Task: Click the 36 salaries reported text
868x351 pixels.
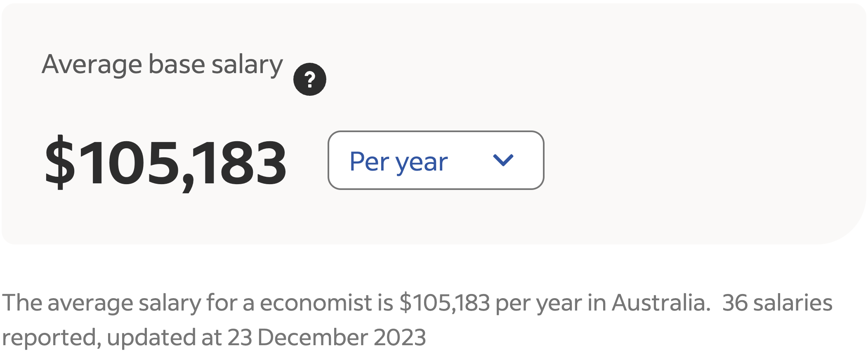Action: [777, 303]
